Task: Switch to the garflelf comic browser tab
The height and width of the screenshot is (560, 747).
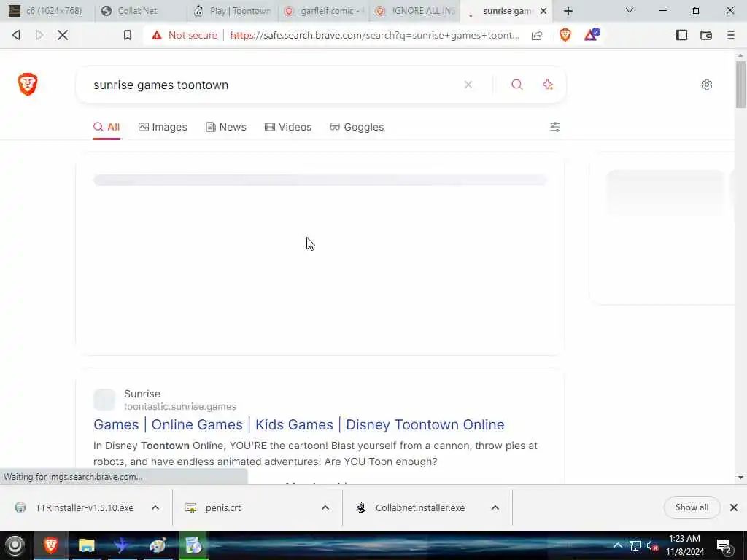Action: pos(323,11)
